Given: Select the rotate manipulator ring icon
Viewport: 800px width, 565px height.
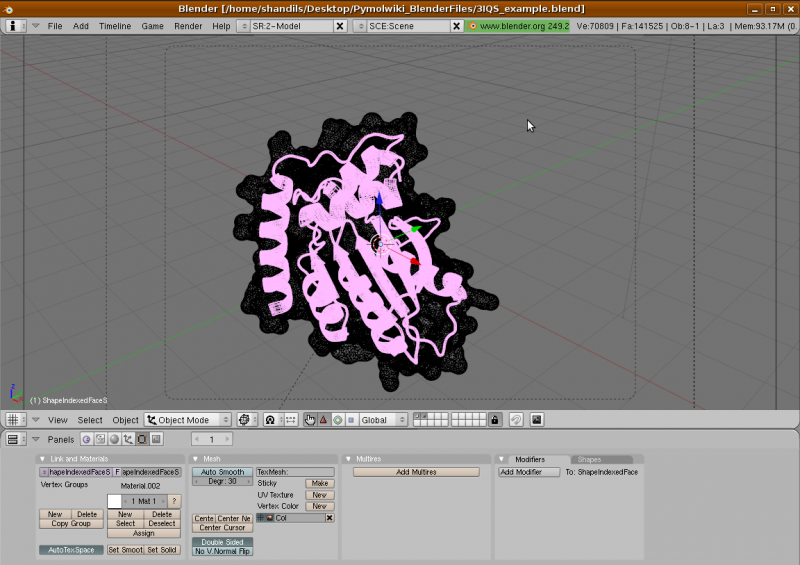Looking at the screenshot, I should click(x=337, y=420).
